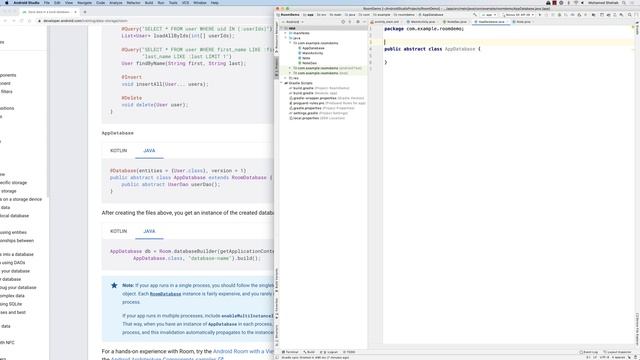Select gradle.properties file
Image resolution: width=640 pixels, height=360 pixels.
(322, 108)
